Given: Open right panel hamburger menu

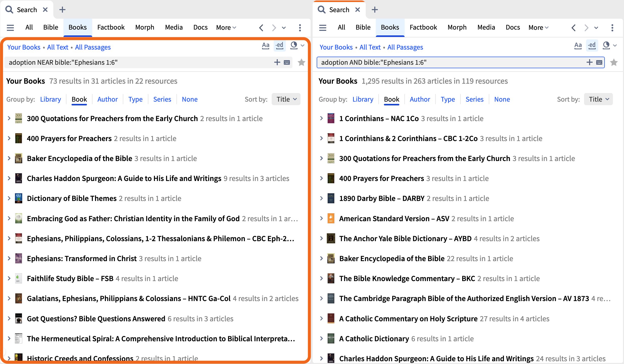Looking at the screenshot, I should [323, 28].
